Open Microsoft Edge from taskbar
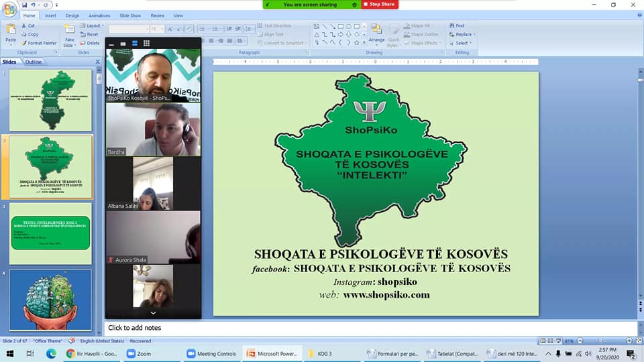The height and width of the screenshot is (362, 644). [51, 353]
